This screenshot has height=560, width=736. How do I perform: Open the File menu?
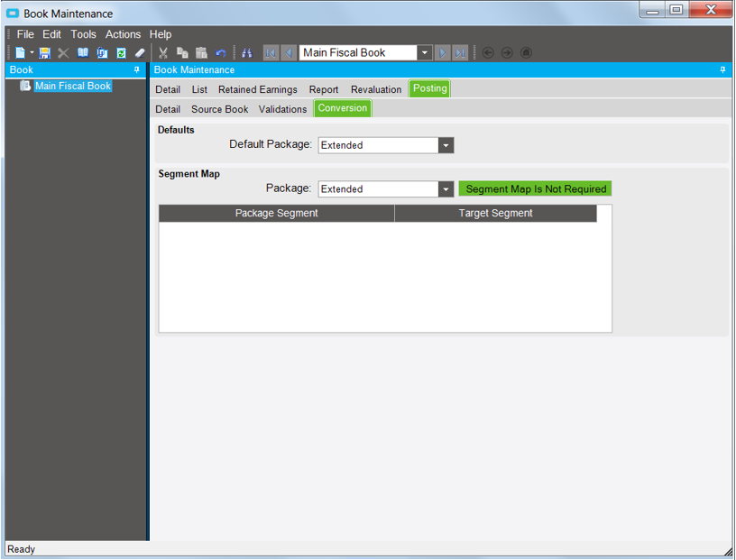(x=25, y=34)
